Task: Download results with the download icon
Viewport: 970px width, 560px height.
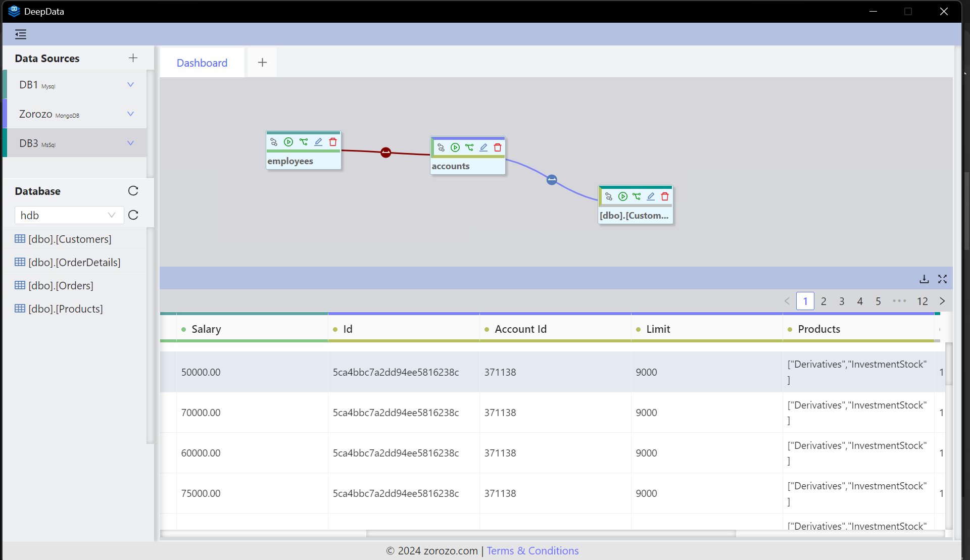Action: point(924,279)
